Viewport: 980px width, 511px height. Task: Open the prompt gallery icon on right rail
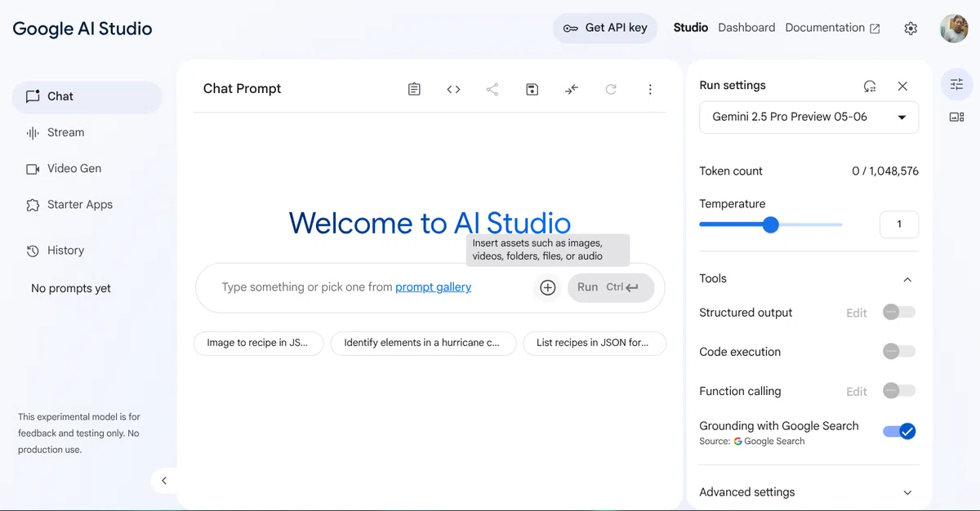coord(957,117)
